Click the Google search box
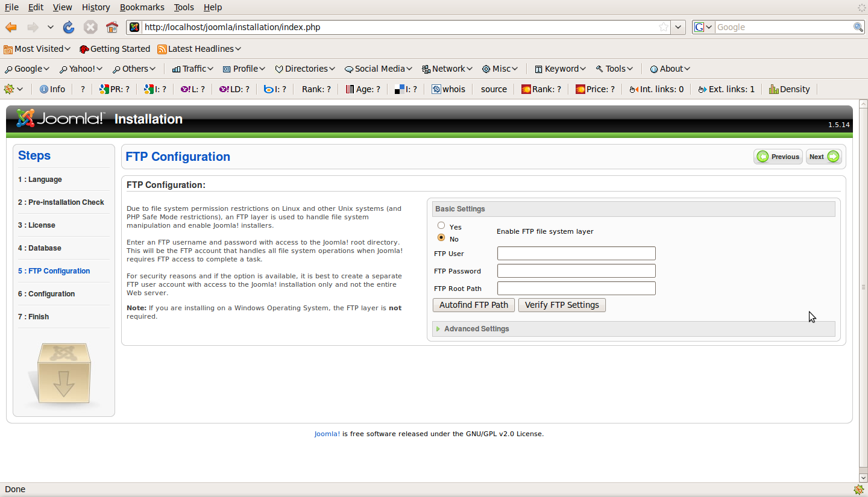 pos(784,27)
